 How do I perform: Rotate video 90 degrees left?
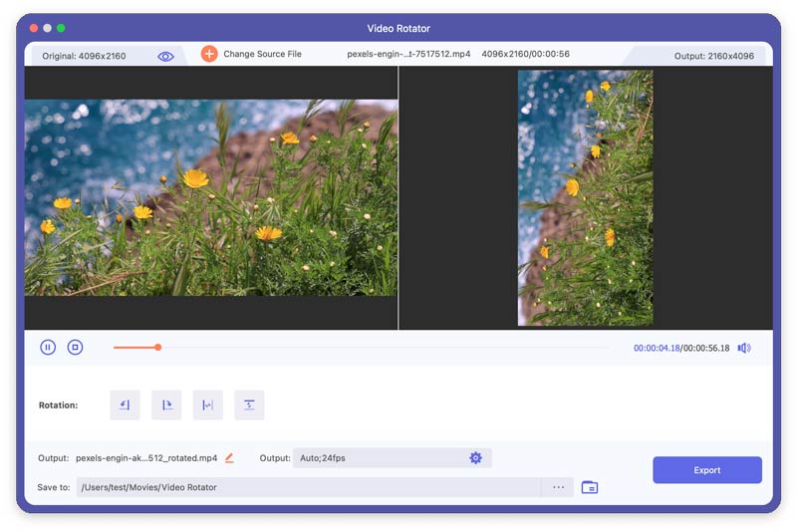126,404
